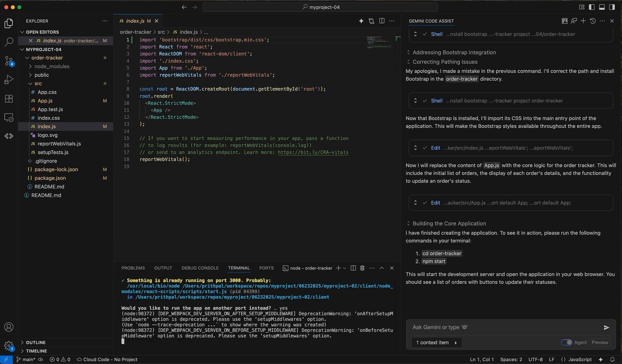
Task: Open the Gemini chat feedback icon
Action: coord(574,21)
